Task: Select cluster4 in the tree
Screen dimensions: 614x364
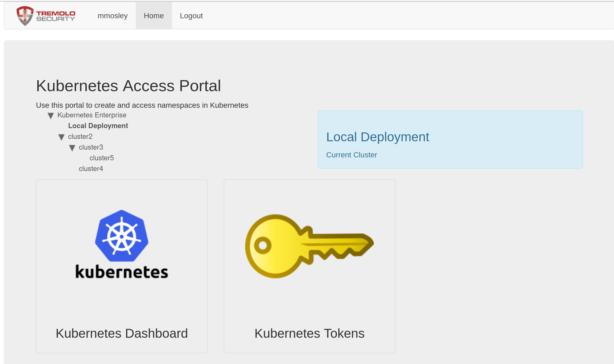Action: (x=91, y=169)
